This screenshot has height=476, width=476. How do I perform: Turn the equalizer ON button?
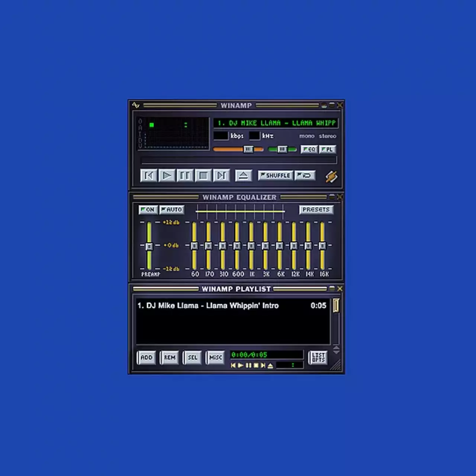(148, 210)
